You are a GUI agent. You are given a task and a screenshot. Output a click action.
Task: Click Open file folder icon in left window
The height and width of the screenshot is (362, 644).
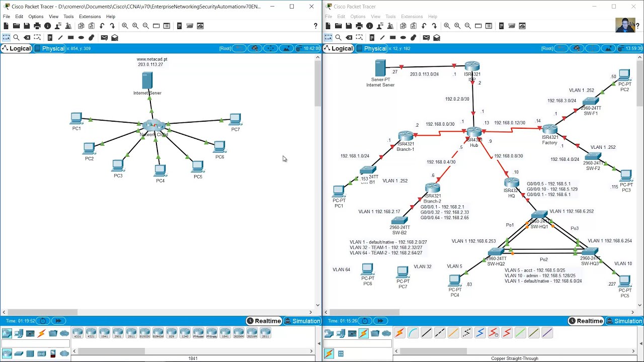[x=16, y=26]
